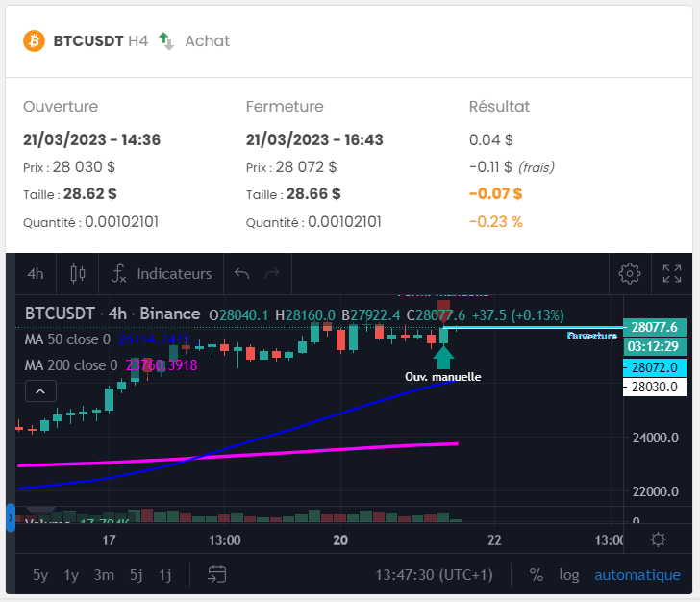700x602 pixels.
Task: Expand the blue left side panel handle
Action: (x=11, y=517)
